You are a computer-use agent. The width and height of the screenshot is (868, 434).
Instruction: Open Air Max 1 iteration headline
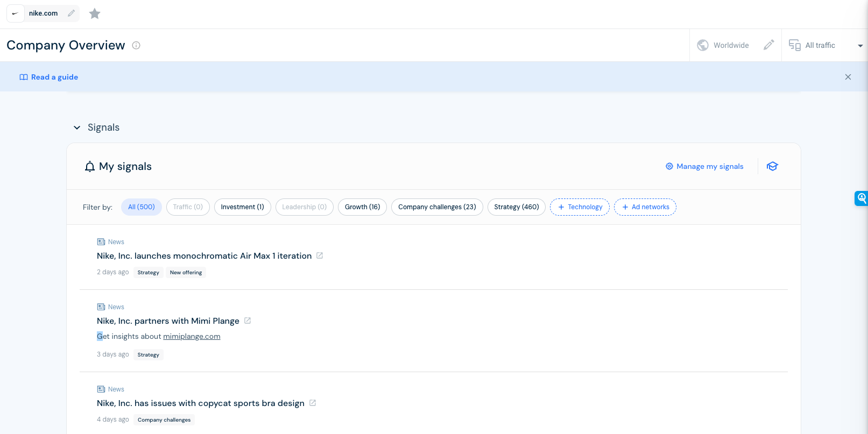click(204, 256)
